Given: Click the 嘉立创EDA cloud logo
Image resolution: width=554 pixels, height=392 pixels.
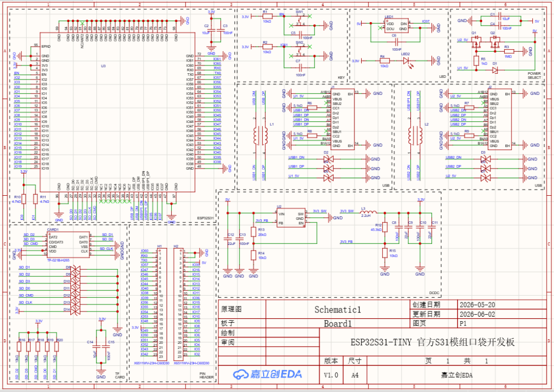Looking at the screenshot, I should click(x=267, y=375).
